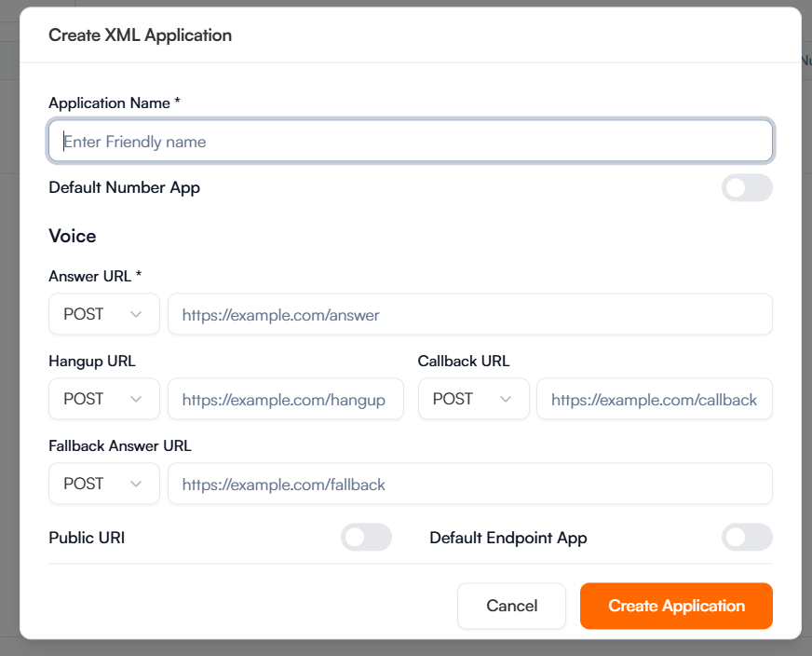This screenshot has height=656, width=812.
Task: Open the Answer URL method dropdown
Action: (103, 314)
